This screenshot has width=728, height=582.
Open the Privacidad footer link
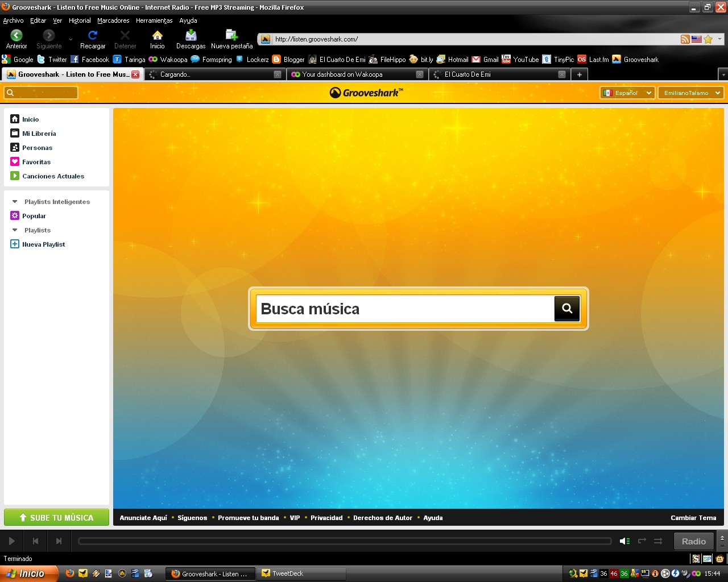coord(326,518)
